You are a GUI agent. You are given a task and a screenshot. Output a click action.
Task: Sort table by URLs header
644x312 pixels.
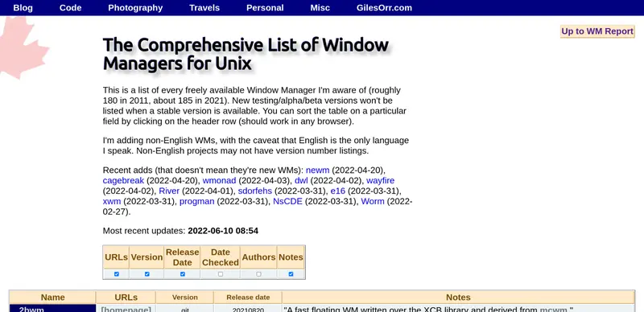(126, 298)
